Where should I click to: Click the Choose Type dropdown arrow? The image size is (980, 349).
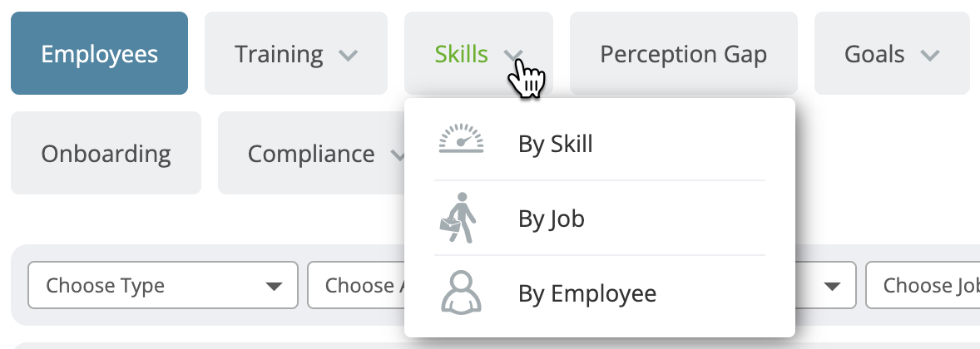(x=273, y=287)
